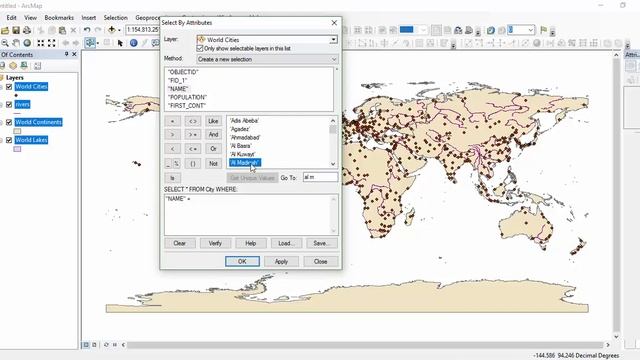The image size is (640, 360).
Task: Uncheck Only show selectable layers in this list
Action: tap(200, 48)
